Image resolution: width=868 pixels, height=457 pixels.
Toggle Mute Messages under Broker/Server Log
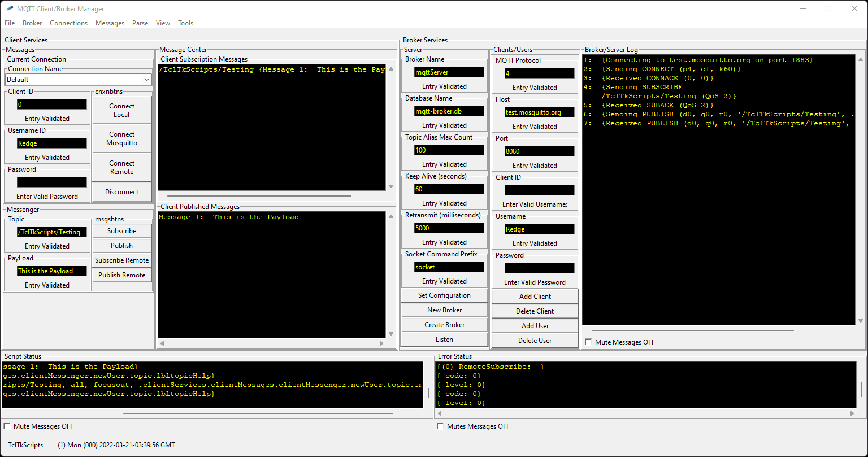tap(588, 342)
